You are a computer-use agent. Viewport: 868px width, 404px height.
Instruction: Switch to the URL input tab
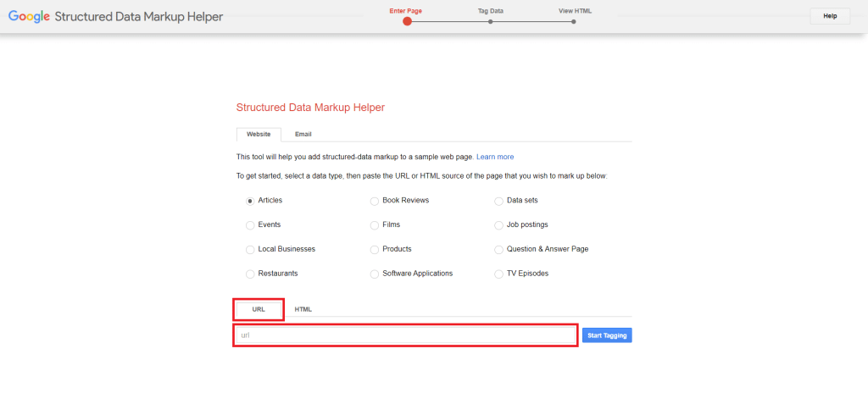(x=259, y=309)
